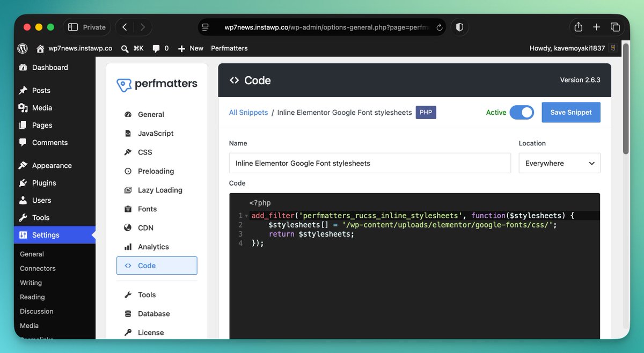Click Perfmatters link in admin bar
The height and width of the screenshot is (353, 644).
tap(229, 48)
